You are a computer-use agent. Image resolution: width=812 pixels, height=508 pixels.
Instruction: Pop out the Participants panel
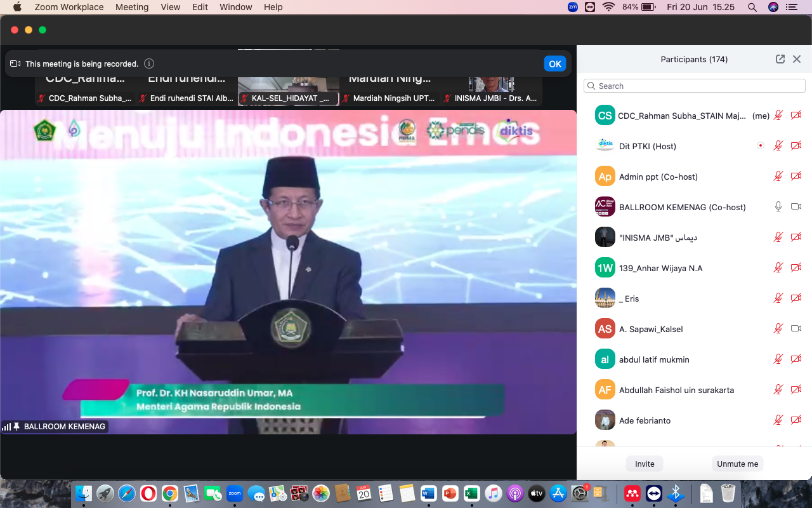(x=780, y=59)
